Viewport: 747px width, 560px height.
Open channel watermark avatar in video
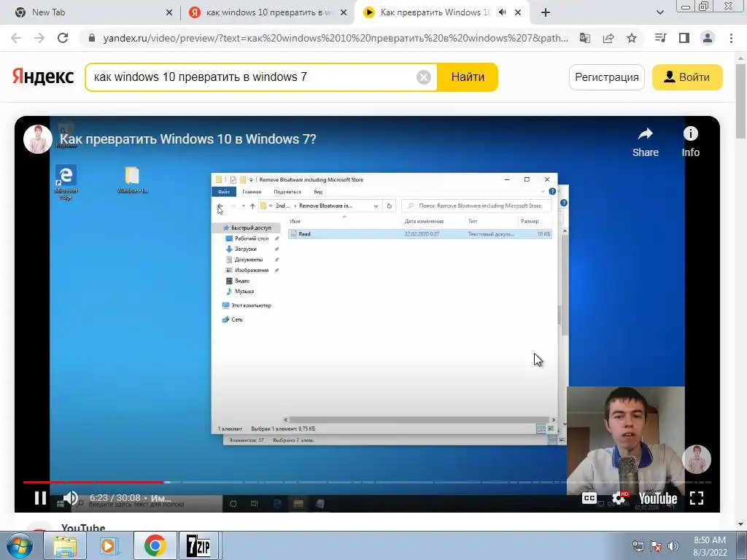point(697,459)
